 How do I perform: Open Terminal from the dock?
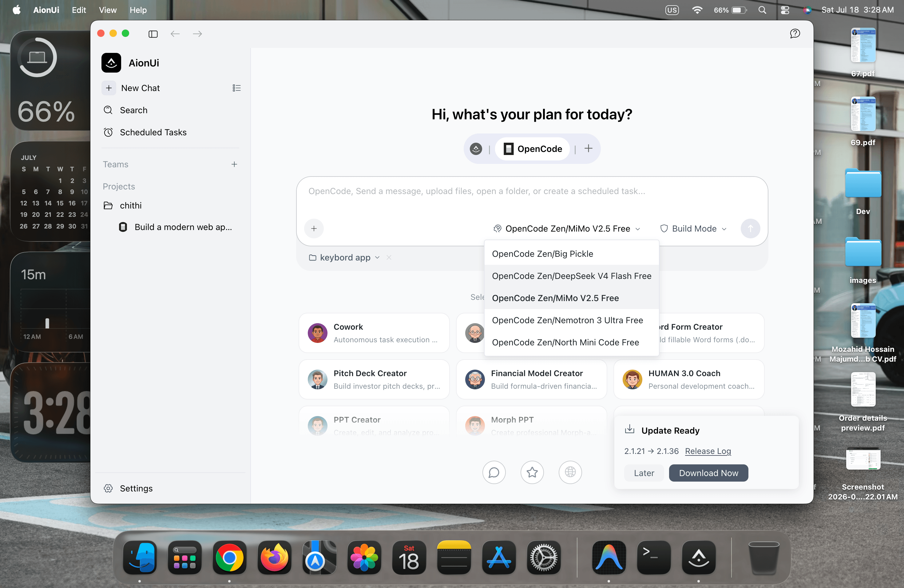[654, 558]
